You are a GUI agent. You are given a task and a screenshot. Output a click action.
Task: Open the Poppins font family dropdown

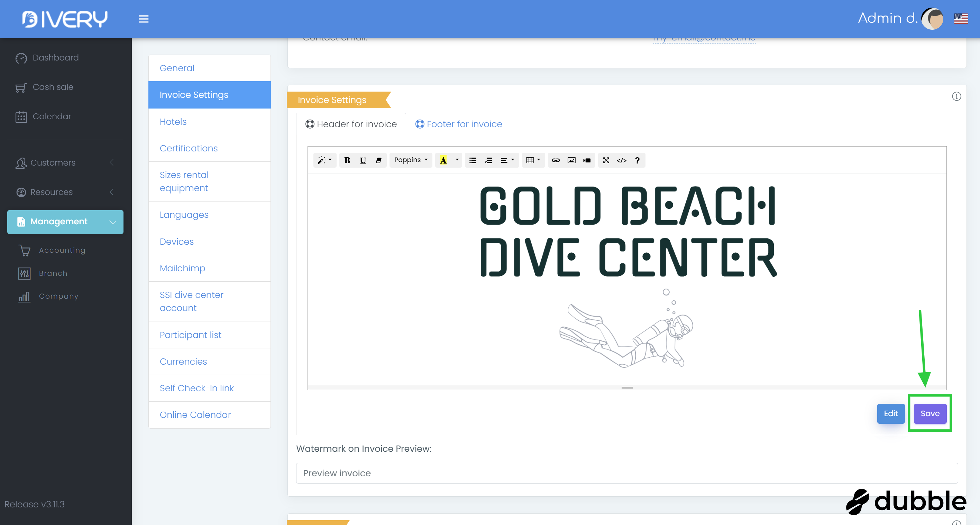coord(411,160)
